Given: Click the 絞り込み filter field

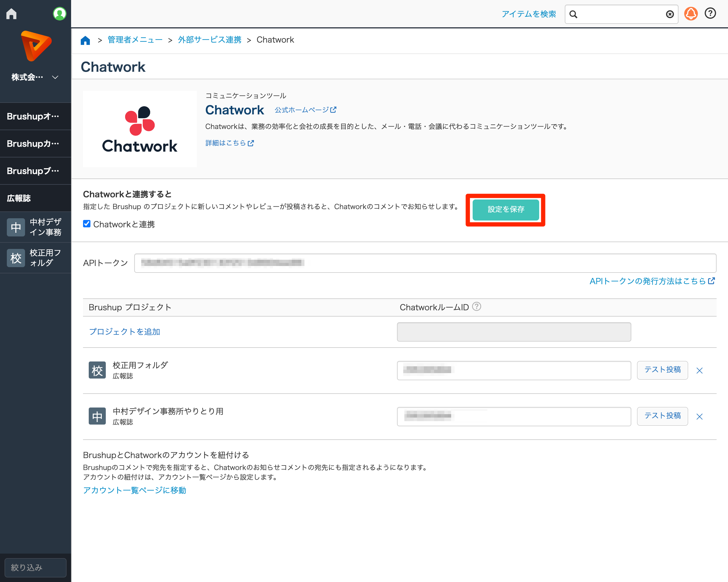Looking at the screenshot, I should click(36, 568).
